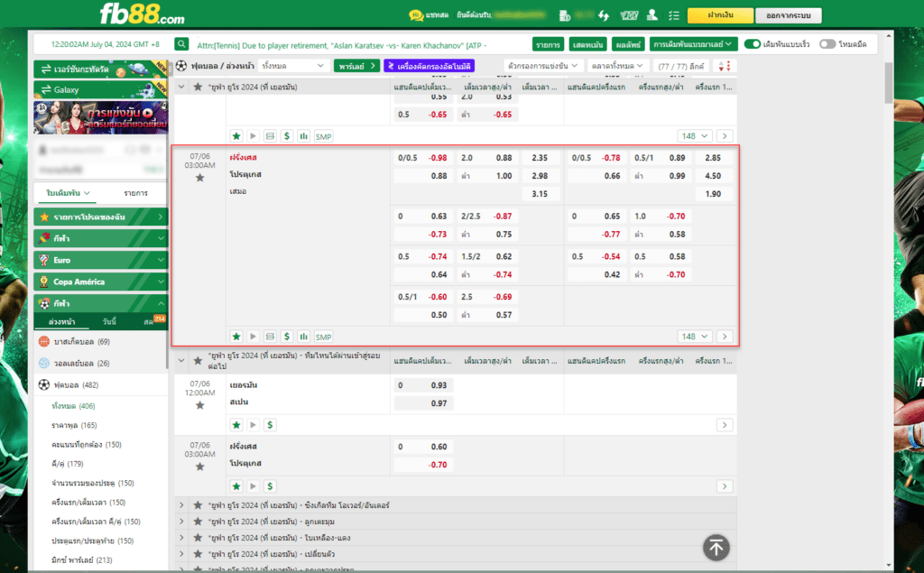Open the live chat bubble icon
Screen dimensions: 924x573
pyautogui.click(x=416, y=15)
